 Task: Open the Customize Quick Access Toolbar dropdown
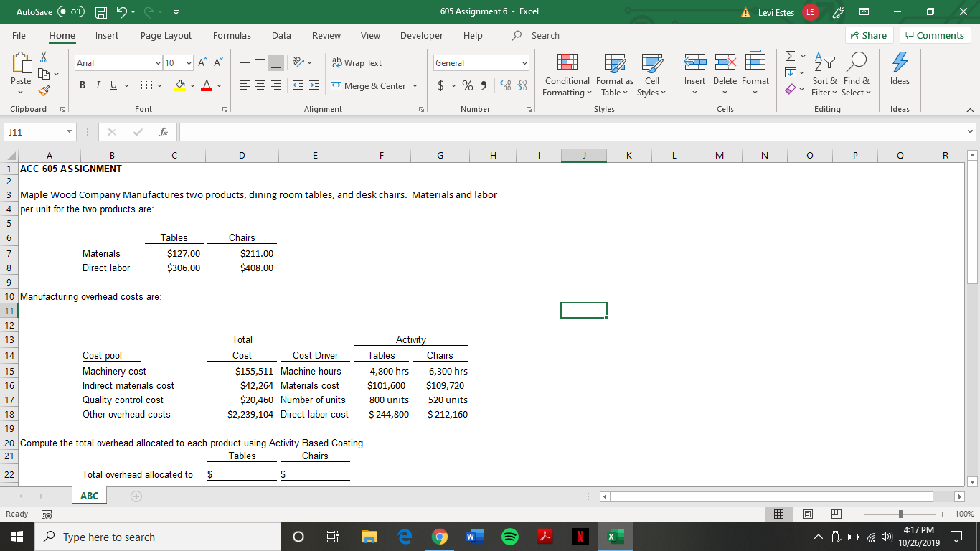tap(176, 11)
